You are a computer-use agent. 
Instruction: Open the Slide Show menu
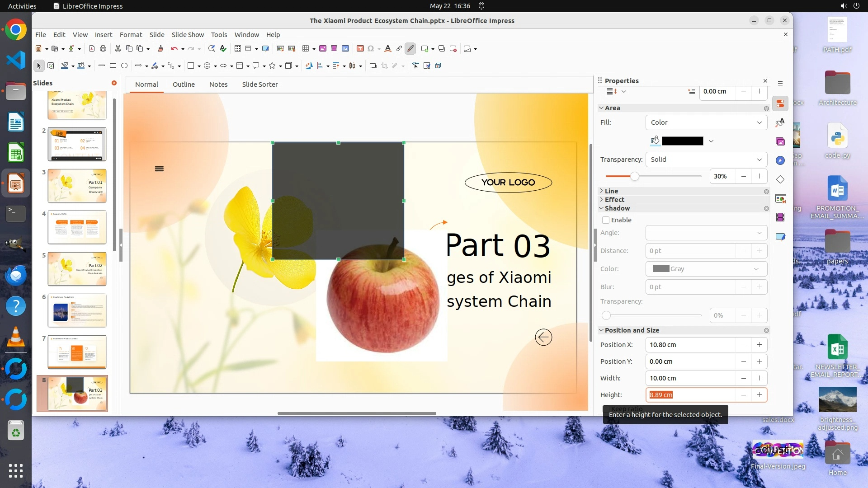188,35
